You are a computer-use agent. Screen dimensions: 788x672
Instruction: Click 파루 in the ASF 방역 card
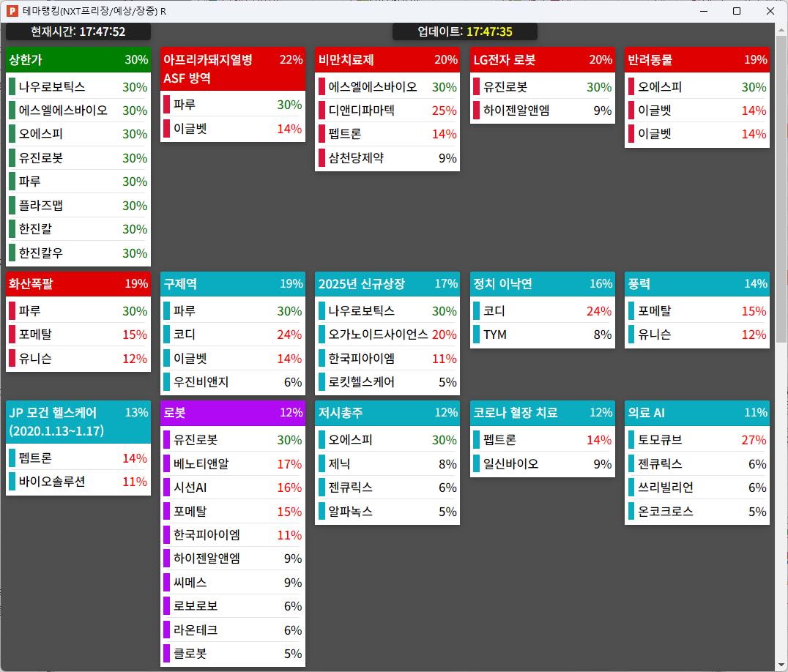pyautogui.click(x=233, y=105)
